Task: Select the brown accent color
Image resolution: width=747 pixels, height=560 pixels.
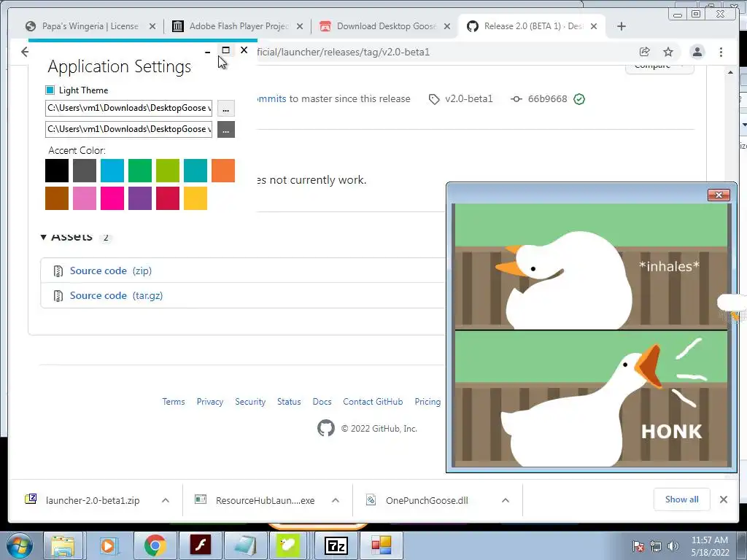Action: [x=57, y=198]
